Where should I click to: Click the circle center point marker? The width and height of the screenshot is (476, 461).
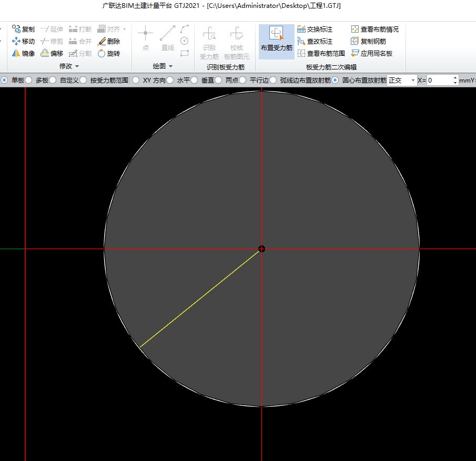pyautogui.click(x=262, y=249)
